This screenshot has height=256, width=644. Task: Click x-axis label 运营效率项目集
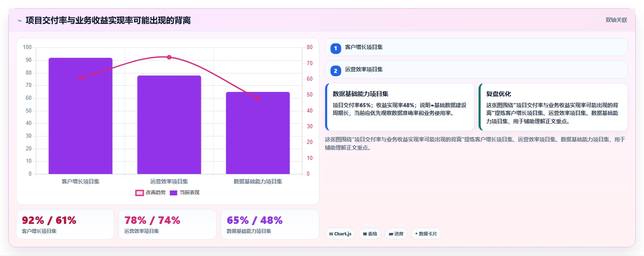click(169, 181)
